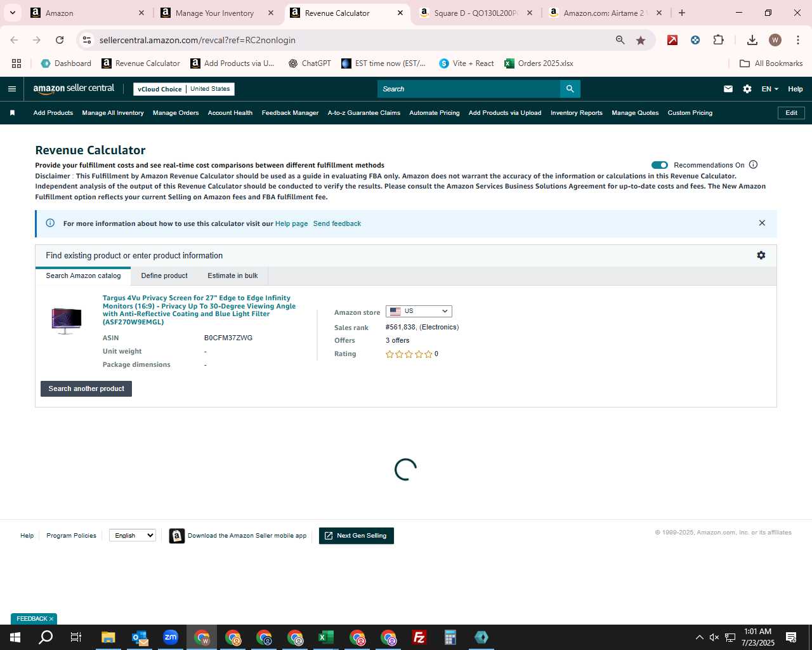Open Manage All Inventory nav item
This screenshot has height=650, width=812.
pos(113,113)
